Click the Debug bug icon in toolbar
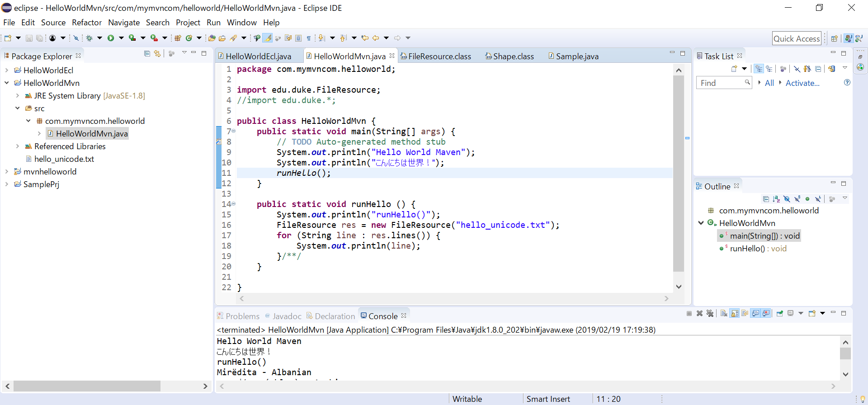This screenshot has width=868, height=405. (x=90, y=38)
